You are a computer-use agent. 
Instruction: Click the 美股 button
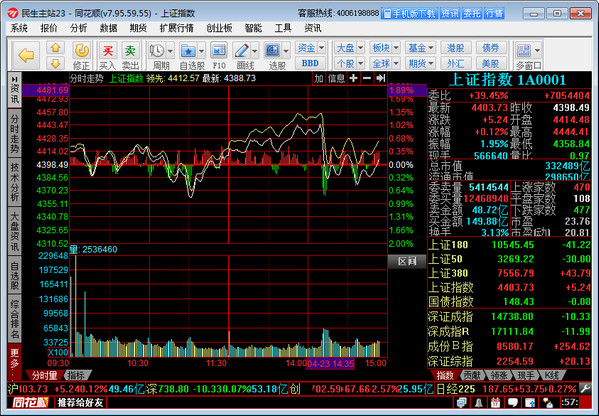pyautogui.click(x=491, y=63)
